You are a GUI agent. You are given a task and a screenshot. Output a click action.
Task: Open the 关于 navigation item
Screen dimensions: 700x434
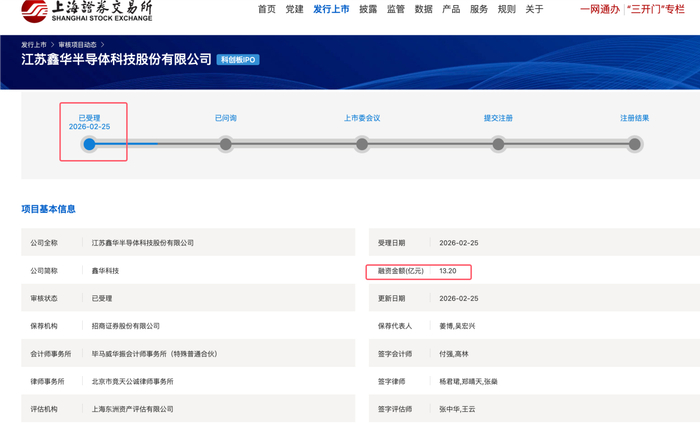[534, 9]
